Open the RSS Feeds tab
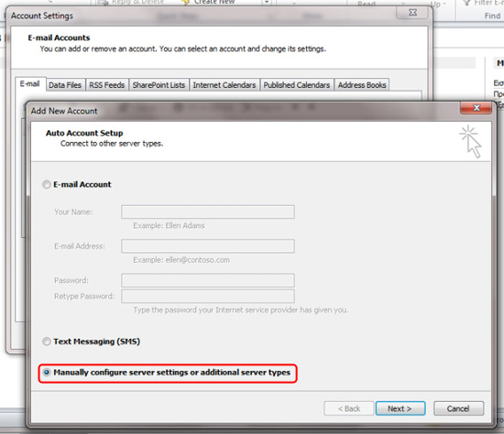 coord(106,85)
